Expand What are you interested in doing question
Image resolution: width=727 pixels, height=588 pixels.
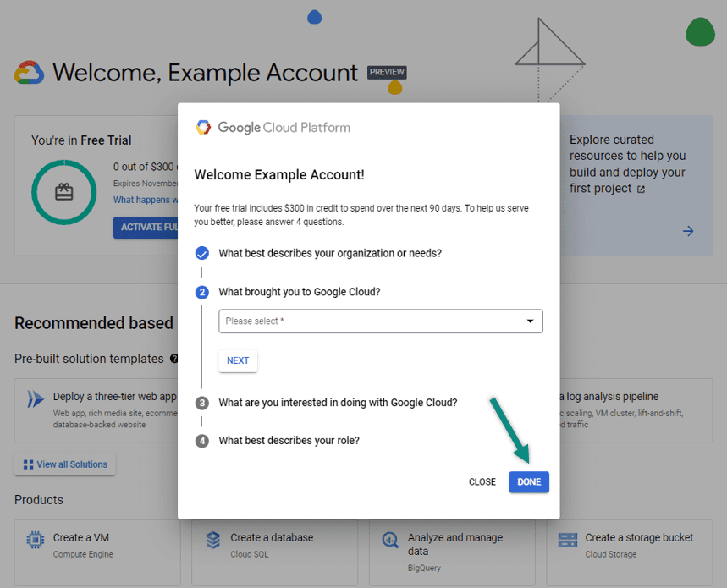coord(338,403)
